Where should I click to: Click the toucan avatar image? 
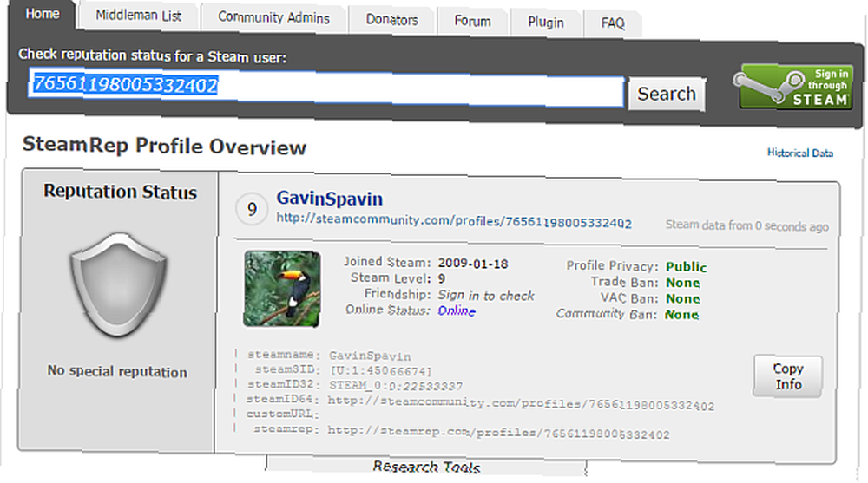click(x=282, y=288)
